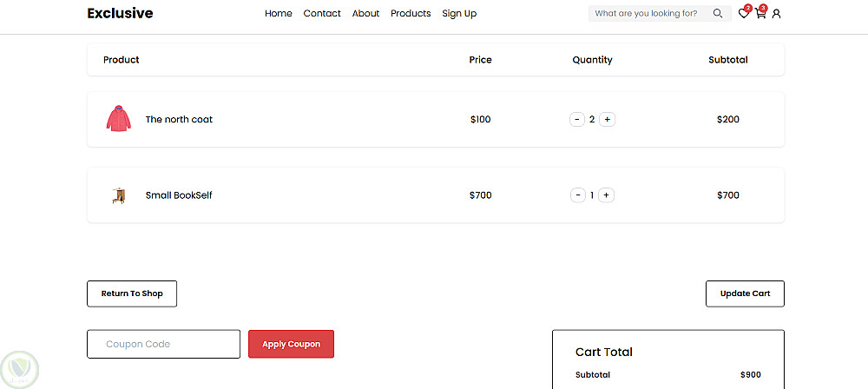868x389 pixels.
Task: Navigate to the About page
Action: [365, 14]
